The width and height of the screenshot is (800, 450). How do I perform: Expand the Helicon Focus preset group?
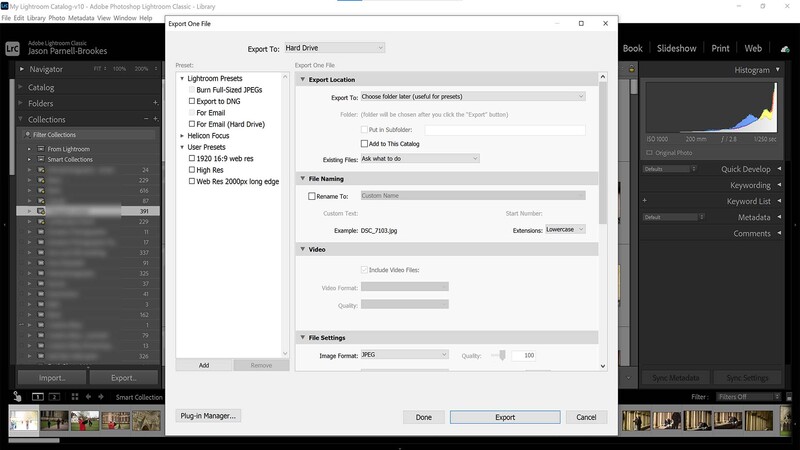coord(182,136)
